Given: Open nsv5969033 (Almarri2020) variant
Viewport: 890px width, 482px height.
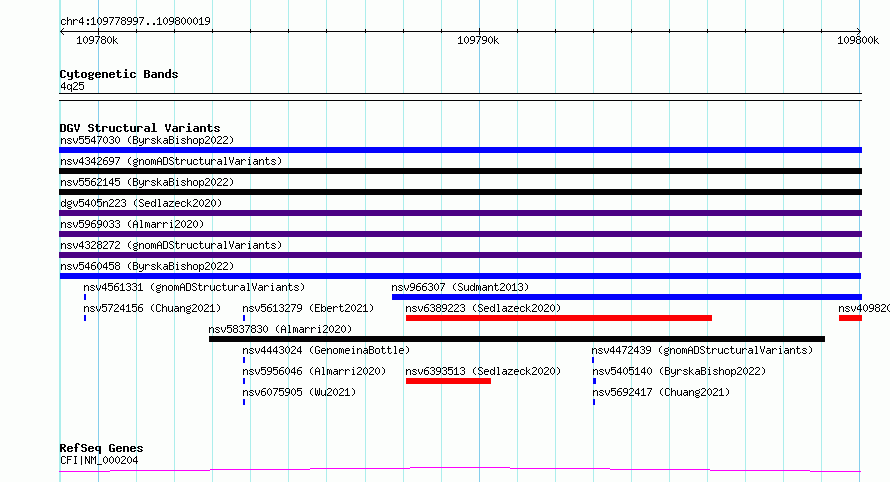Looking at the screenshot, I should click(x=132, y=224).
